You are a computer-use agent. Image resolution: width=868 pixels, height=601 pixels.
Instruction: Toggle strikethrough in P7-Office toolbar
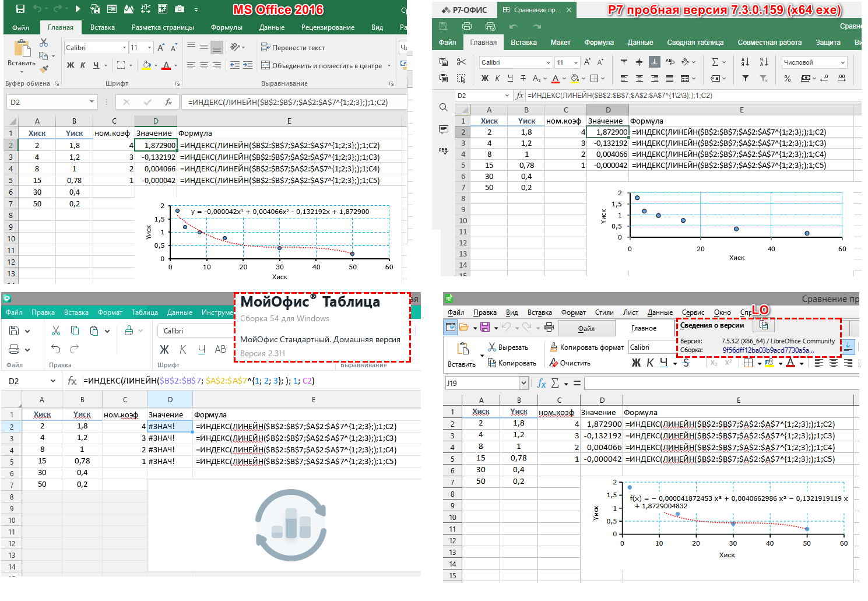[523, 78]
